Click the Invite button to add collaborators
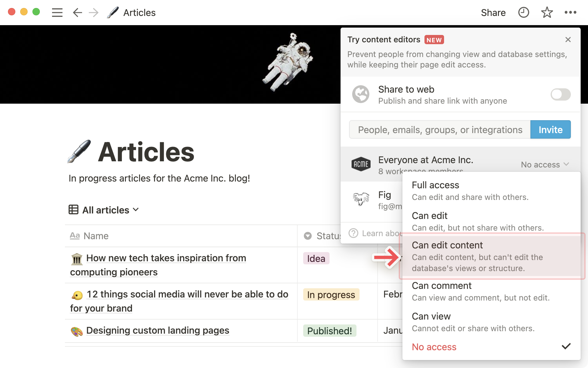The image size is (588, 368). [550, 130]
